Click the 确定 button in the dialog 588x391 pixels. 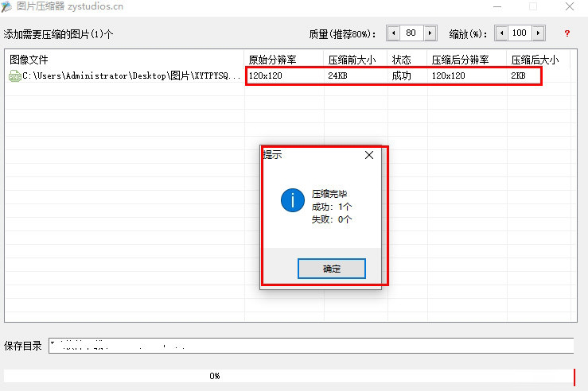(332, 269)
